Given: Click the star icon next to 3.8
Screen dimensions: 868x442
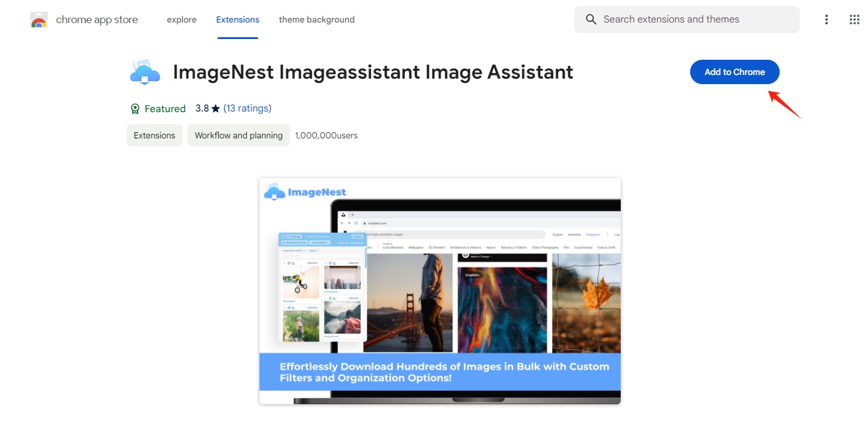Looking at the screenshot, I should (x=216, y=109).
